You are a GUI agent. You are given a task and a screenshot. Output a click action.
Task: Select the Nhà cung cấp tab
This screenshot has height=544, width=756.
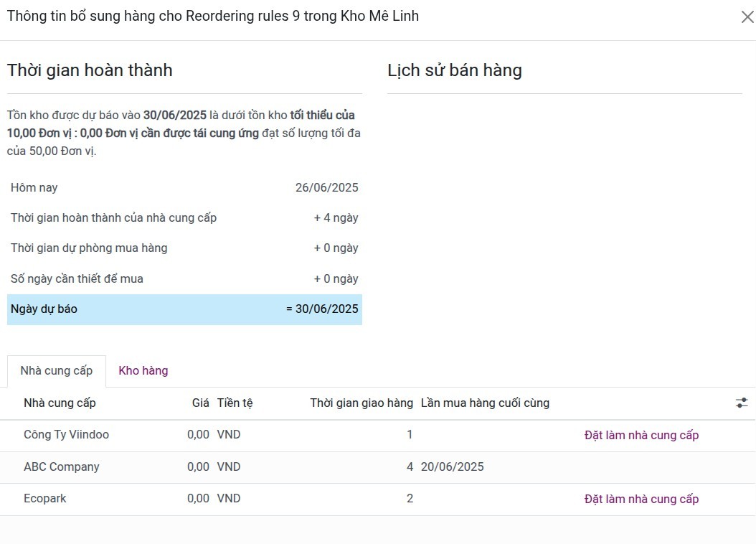57,371
